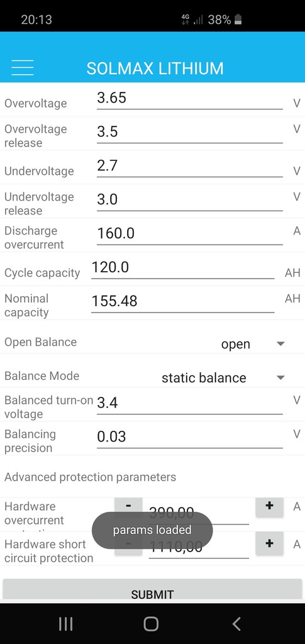Decrease Hardware overcurrent protection with minus
305x644 pixels.
coord(128,506)
